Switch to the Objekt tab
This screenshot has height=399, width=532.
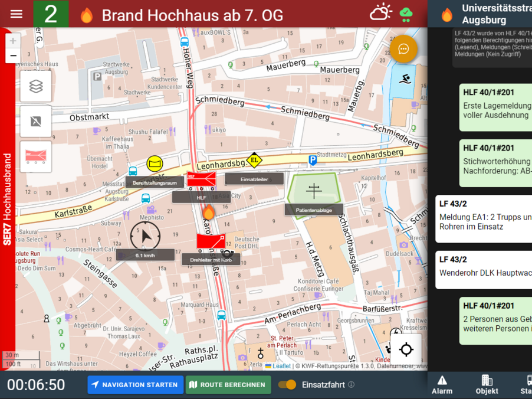click(487, 384)
